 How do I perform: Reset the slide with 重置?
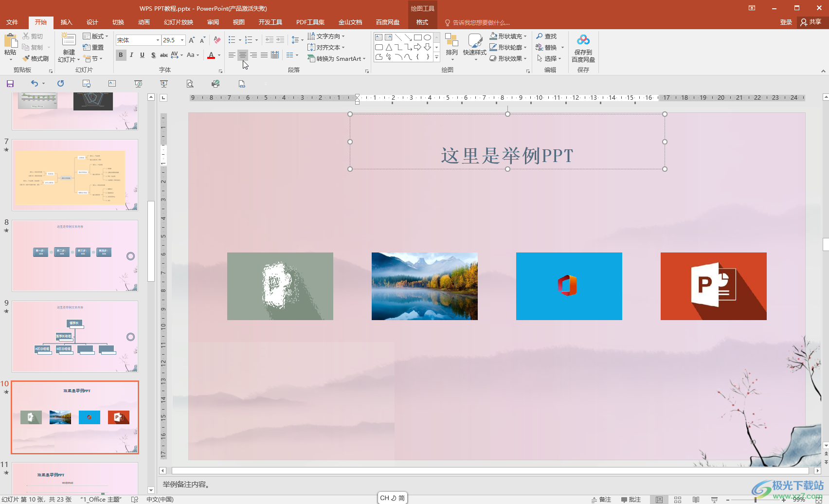pos(93,47)
